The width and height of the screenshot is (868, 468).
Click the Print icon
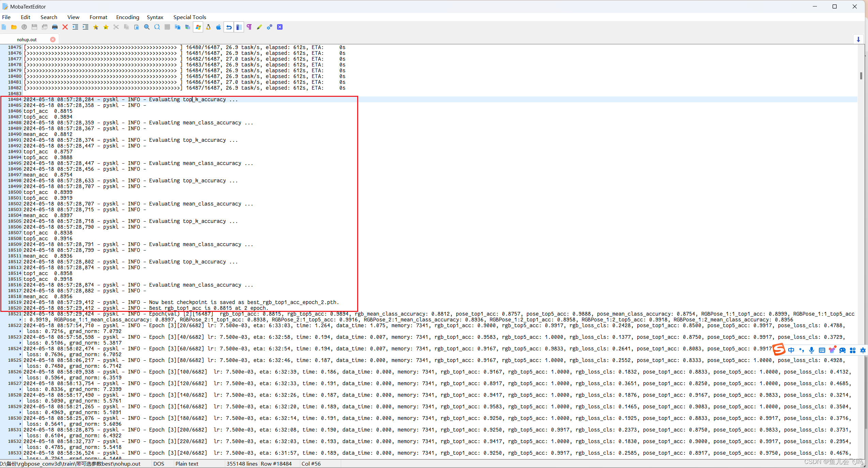(x=55, y=27)
